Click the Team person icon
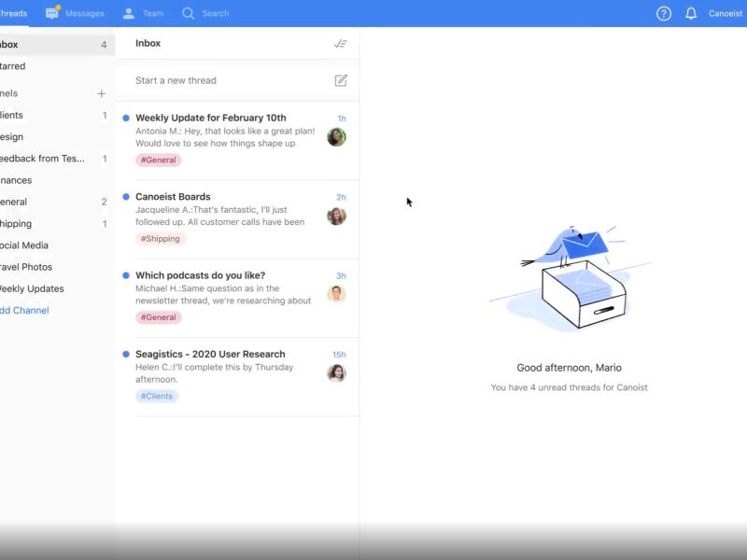747x560 pixels. (x=129, y=13)
